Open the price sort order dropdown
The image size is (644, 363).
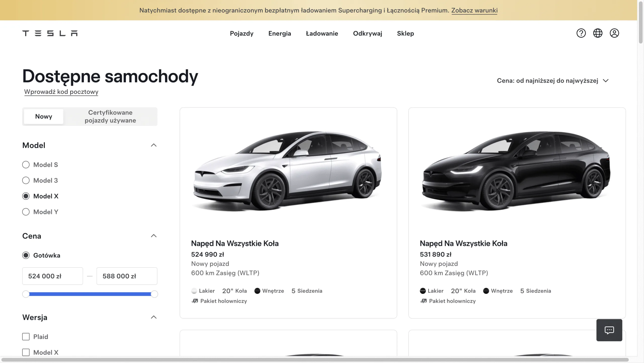point(552,81)
